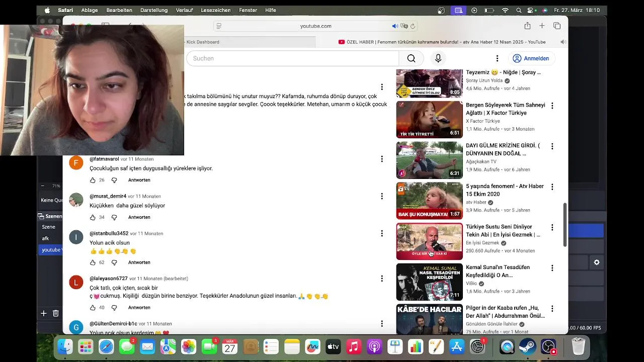Open options menu for @GültenDemirci-b1c comment
This screenshot has height=362, width=644.
(382, 324)
